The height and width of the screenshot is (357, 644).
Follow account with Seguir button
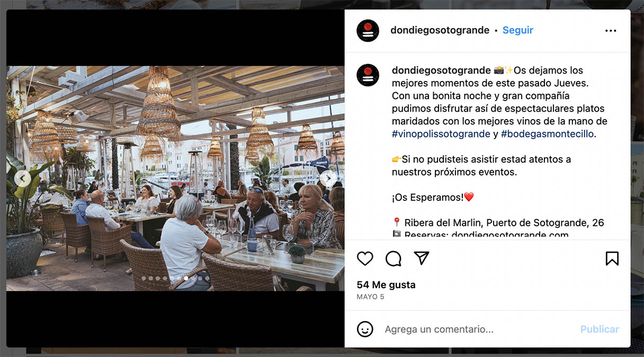coord(518,30)
